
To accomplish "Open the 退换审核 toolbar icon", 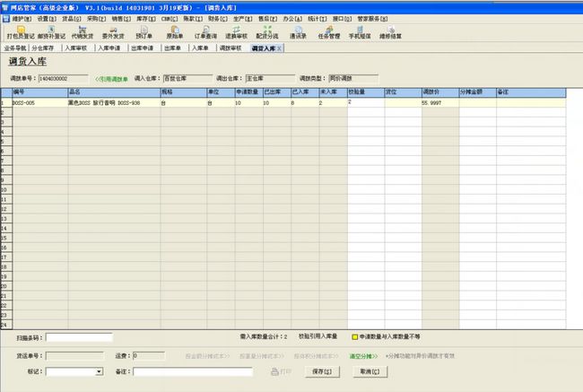I will click(x=236, y=32).
